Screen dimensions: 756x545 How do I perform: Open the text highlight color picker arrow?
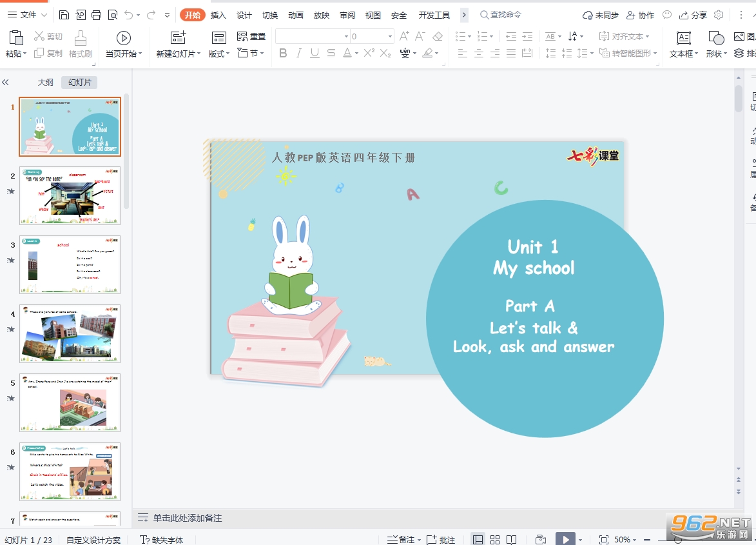tap(437, 53)
